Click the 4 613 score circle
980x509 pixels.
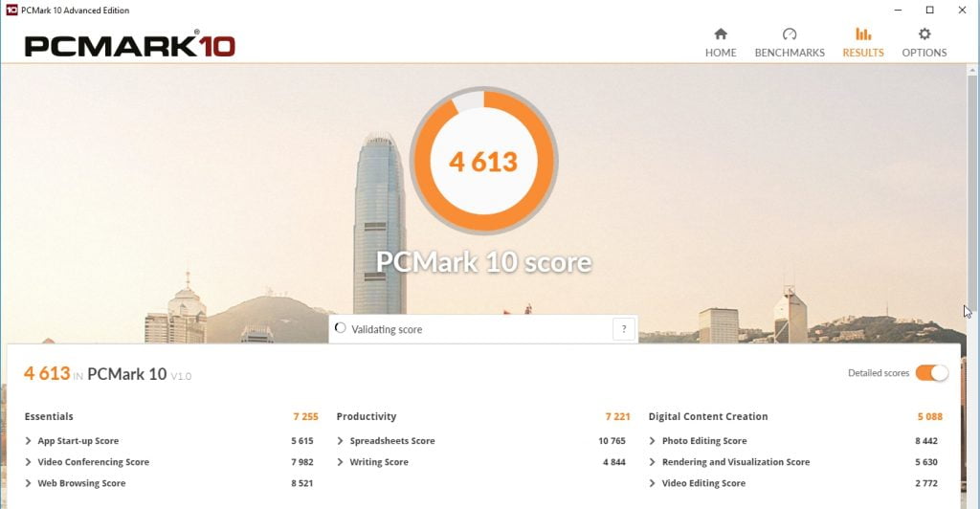coord(483,161)
